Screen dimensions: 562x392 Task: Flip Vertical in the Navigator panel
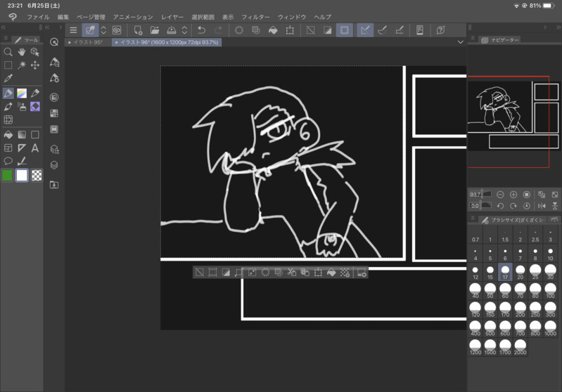click(x=555, y=206)
